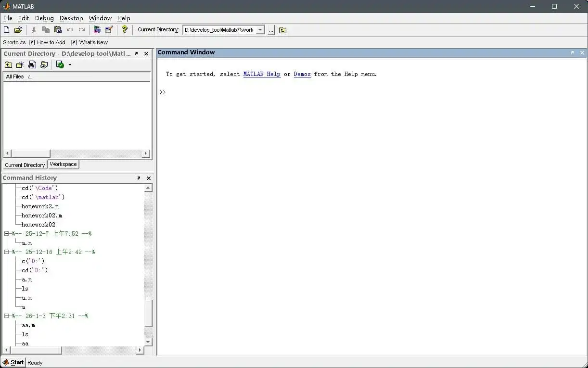Switch to the Workspace tab
The width and height of the screenshot is (588, 368).
63,165
